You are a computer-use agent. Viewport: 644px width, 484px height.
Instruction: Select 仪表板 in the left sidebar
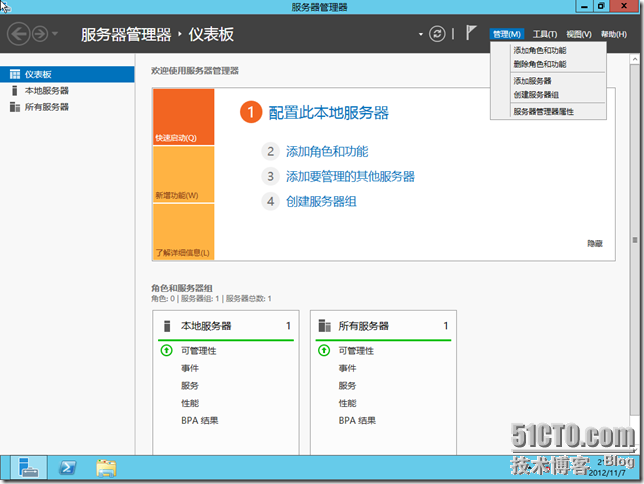point(67,74)
